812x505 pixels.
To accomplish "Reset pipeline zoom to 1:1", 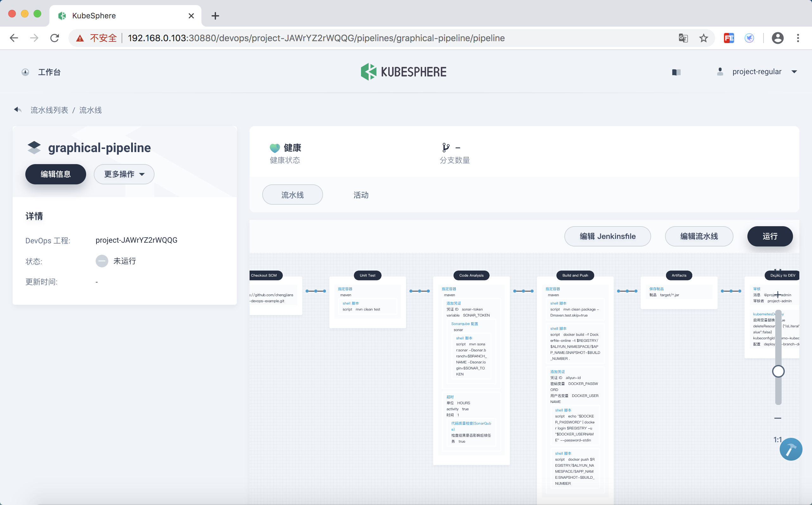I will tap(777, 439).
